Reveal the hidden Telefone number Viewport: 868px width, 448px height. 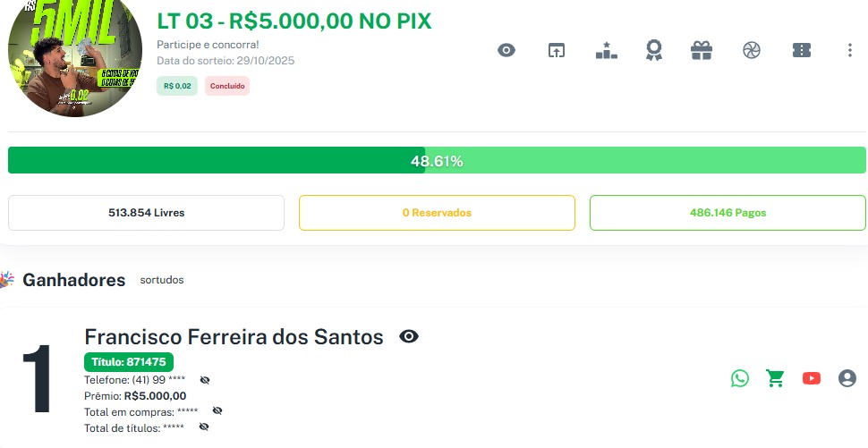click(x=204, y=380)
